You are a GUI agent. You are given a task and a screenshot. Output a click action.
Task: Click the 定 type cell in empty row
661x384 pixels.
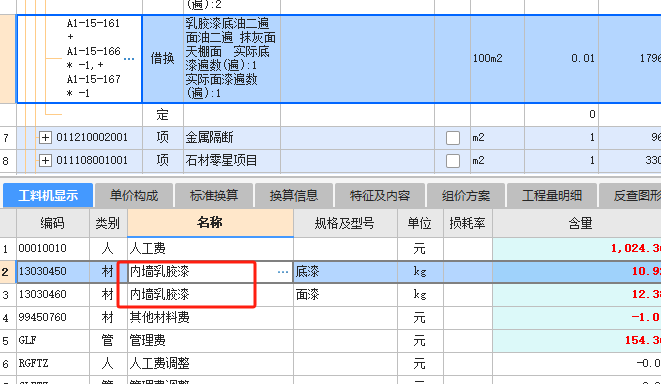click(x=163, y=115)
